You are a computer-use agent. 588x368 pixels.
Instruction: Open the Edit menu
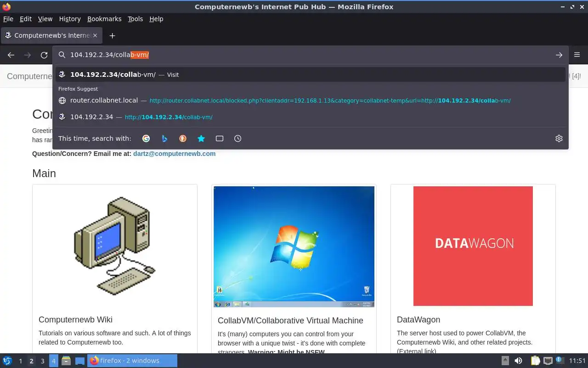(x=26, y=19)
